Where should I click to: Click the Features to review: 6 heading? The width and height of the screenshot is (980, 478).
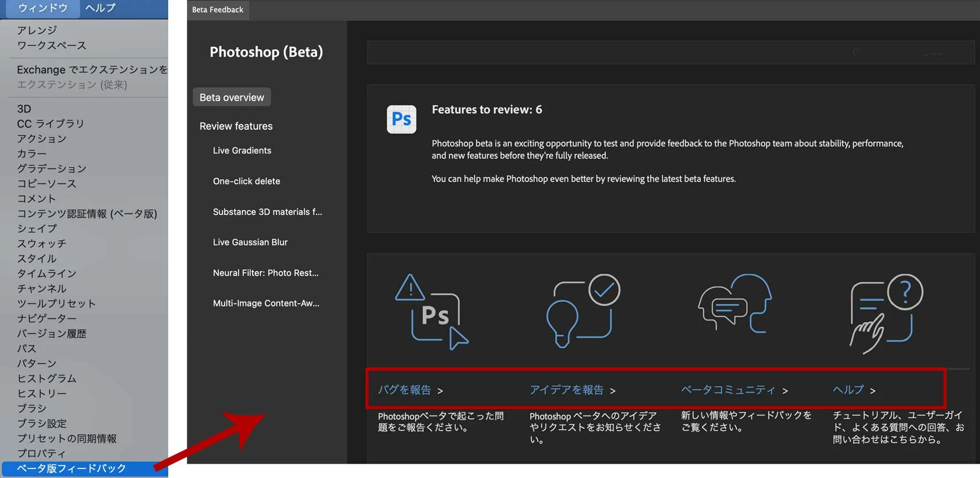pos(487,109)
